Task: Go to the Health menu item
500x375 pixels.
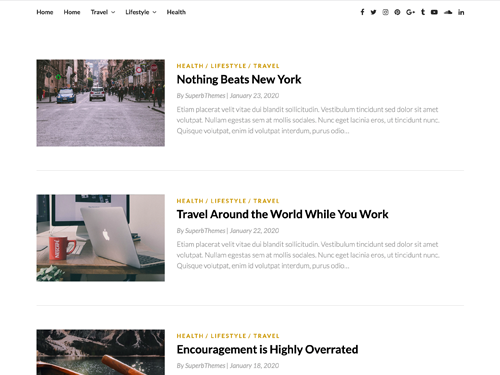Action: pos(176,12)
